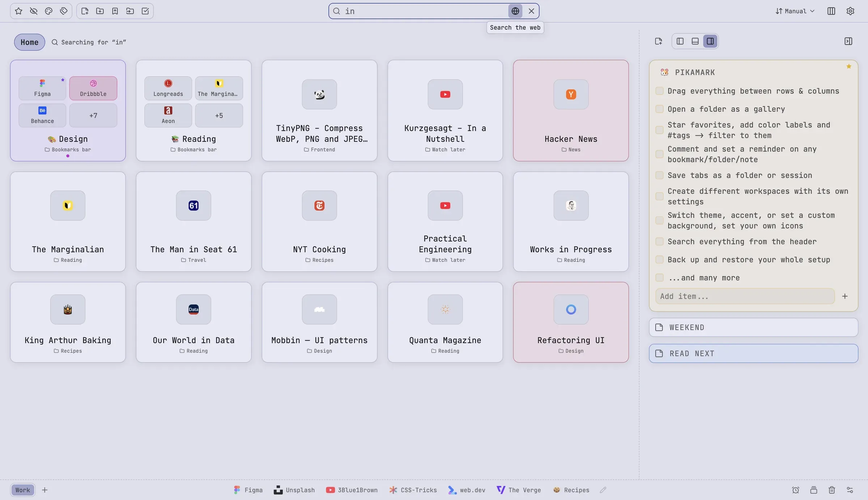Screen dimensions: 868x500
Task: Add a new workspace with the plus
Action: [44, 490]
